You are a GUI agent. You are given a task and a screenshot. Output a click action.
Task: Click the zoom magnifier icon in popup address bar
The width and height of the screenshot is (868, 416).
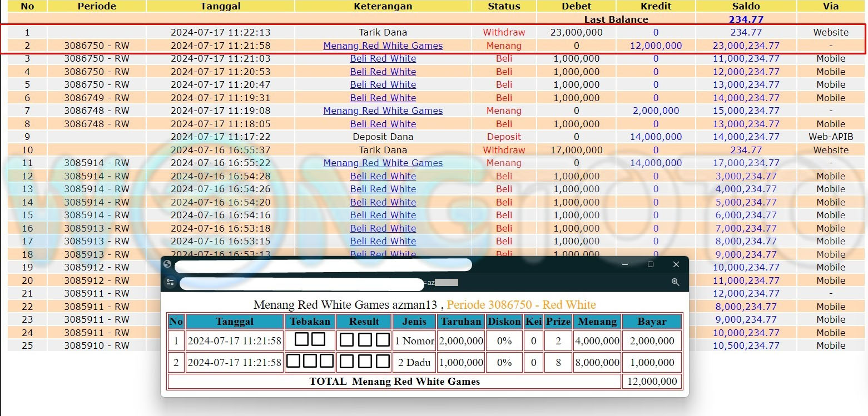pos(675,282)
